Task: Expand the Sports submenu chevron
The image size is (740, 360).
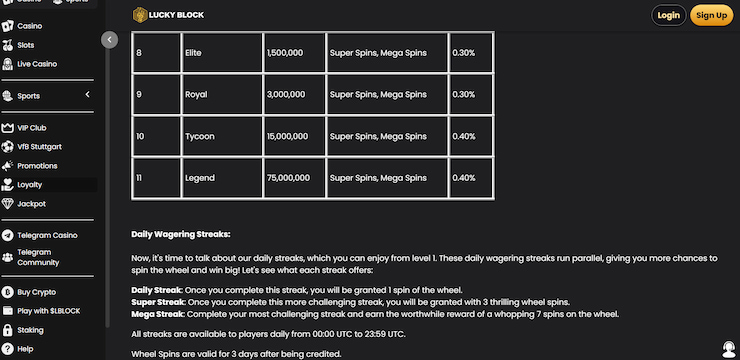Action: [87, 95]
